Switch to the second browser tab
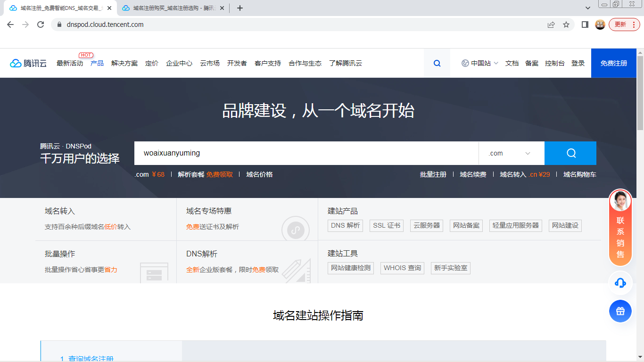 click(172, 8)
